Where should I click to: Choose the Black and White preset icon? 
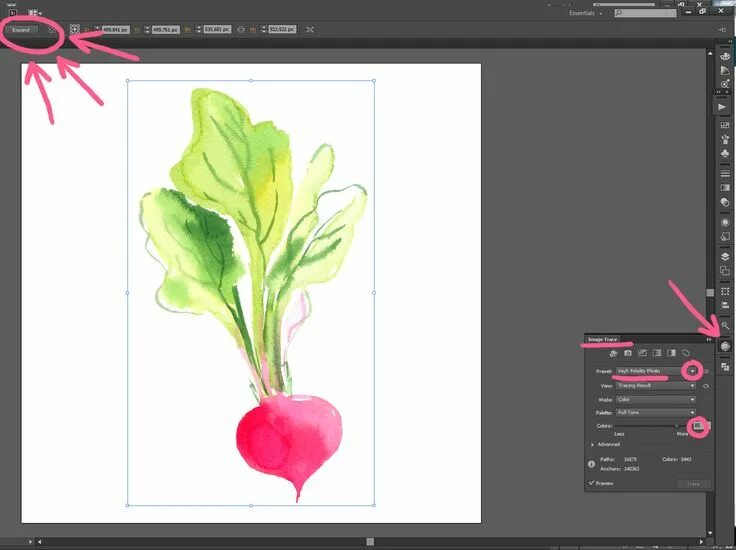(x=671, y=353)
